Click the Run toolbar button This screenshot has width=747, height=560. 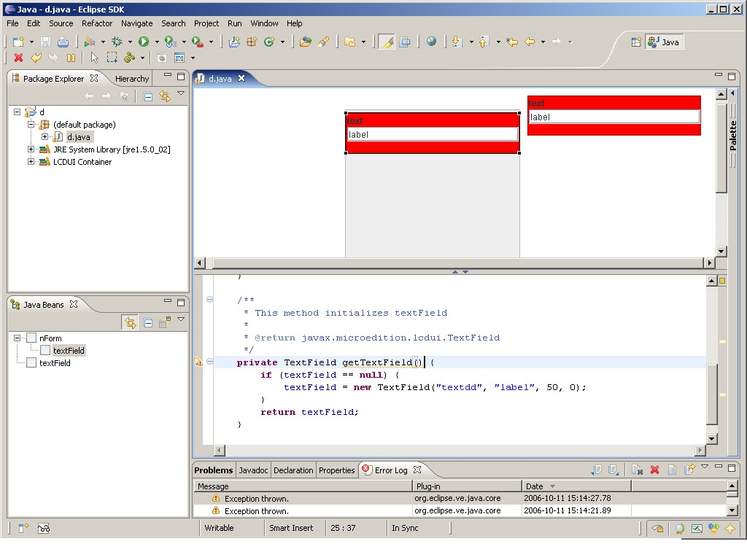click(x=144, y=42)
